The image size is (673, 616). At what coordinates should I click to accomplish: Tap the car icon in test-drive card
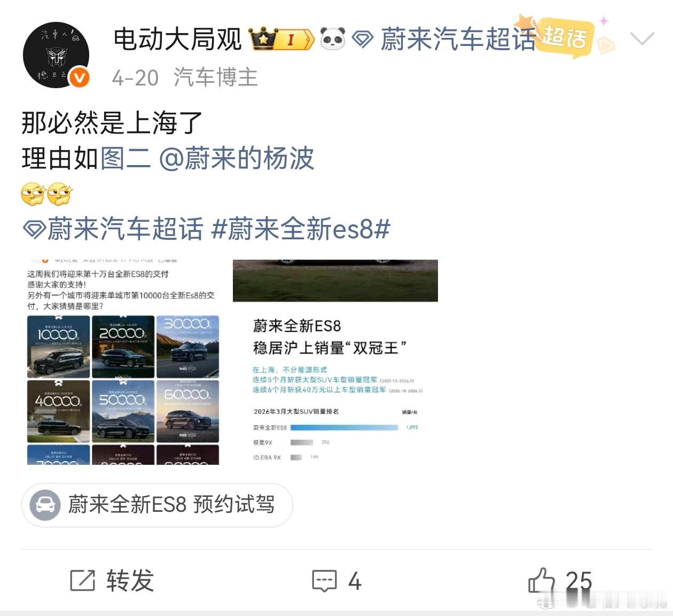45,505
